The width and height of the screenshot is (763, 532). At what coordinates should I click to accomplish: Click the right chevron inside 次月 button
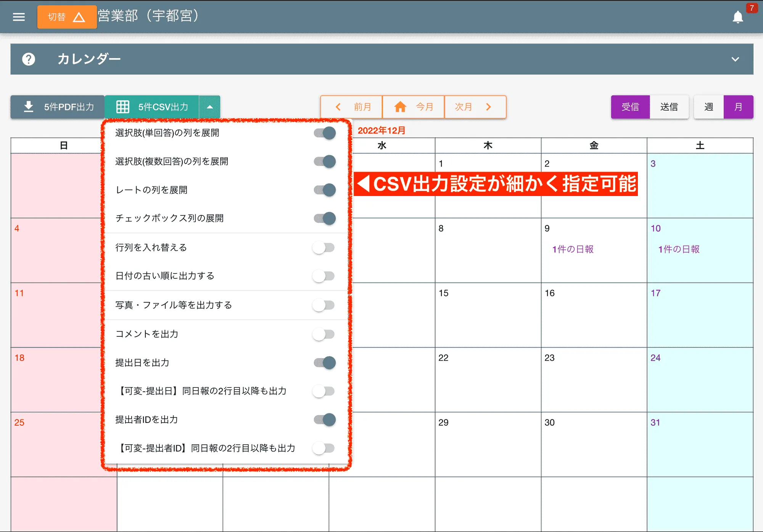click(x=489, y=107)
